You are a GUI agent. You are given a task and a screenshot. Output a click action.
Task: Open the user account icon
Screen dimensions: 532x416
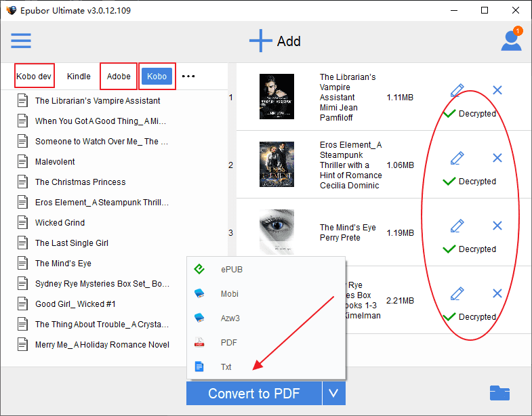[511, 41]
